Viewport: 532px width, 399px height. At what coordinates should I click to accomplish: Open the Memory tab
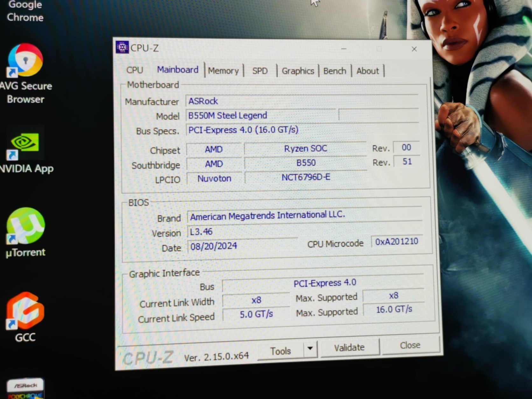click(223, 71)
